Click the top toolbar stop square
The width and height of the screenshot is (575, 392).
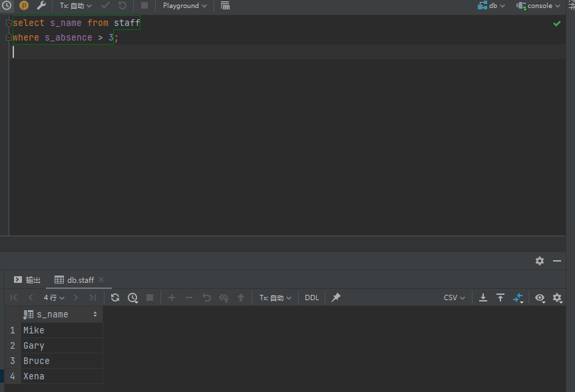pyautogui.click(x=144, y=5)
